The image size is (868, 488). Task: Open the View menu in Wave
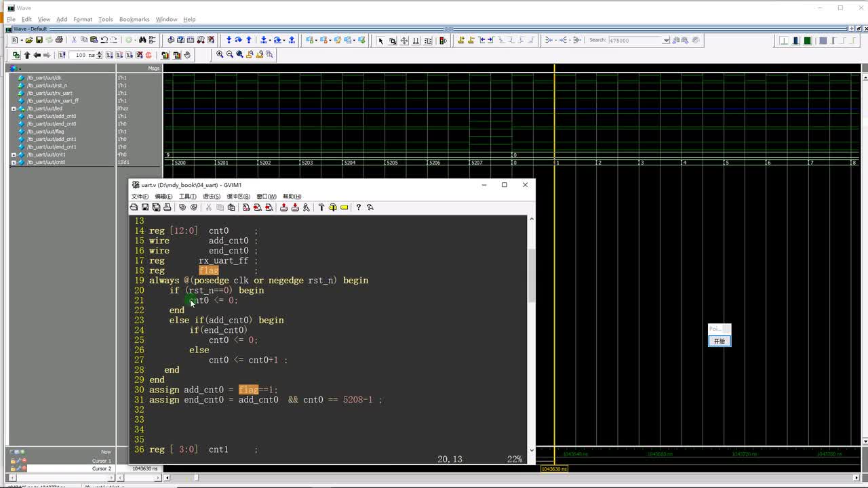point(43,19)
